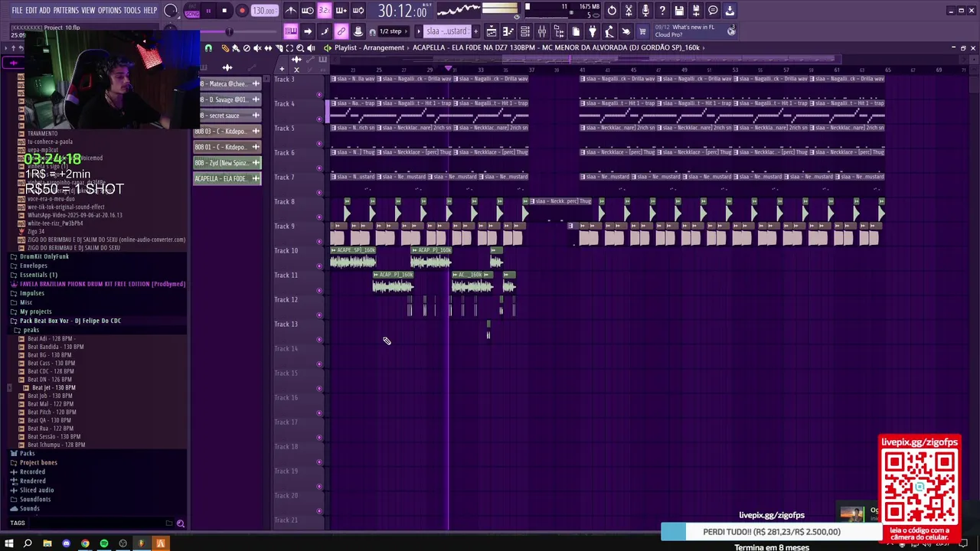
Task: Open the mixer view icon
Action: coord(542,31)
